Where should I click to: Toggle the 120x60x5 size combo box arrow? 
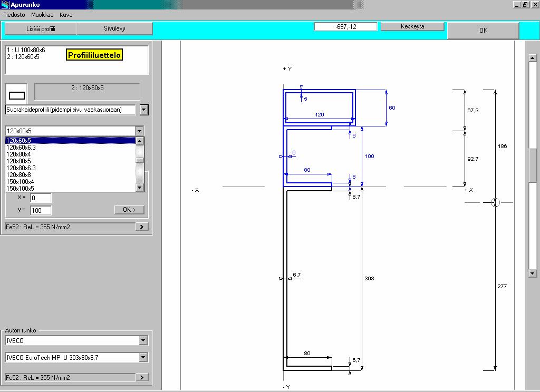point(139,131)
